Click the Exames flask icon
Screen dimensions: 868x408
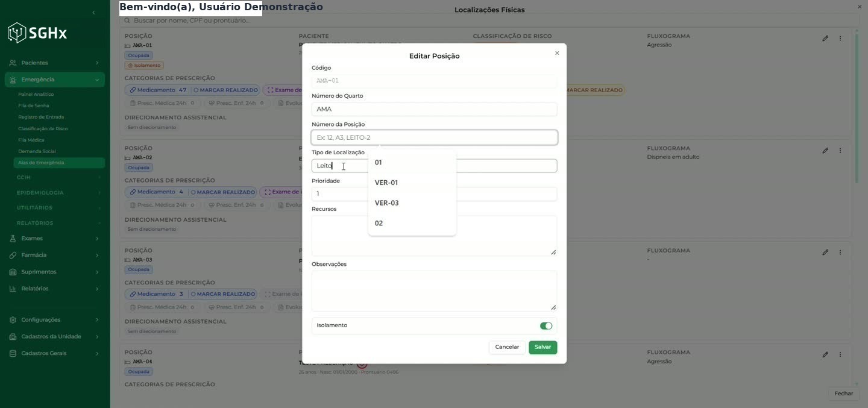(13, 239)
